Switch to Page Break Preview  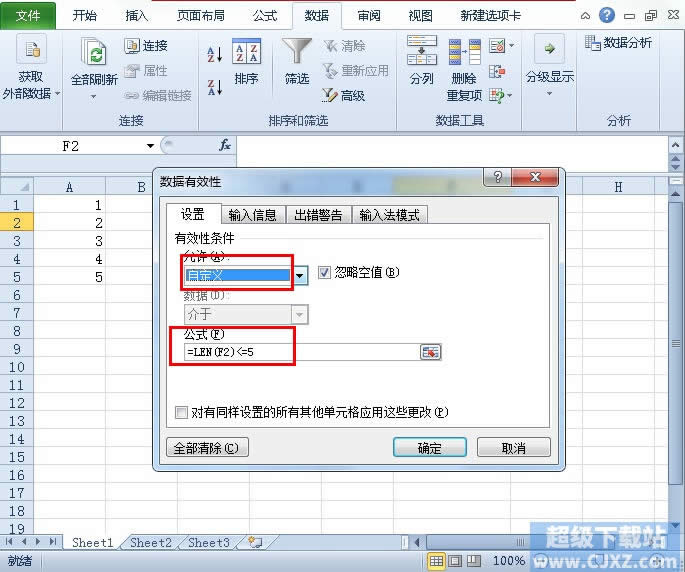coord(474,561)
